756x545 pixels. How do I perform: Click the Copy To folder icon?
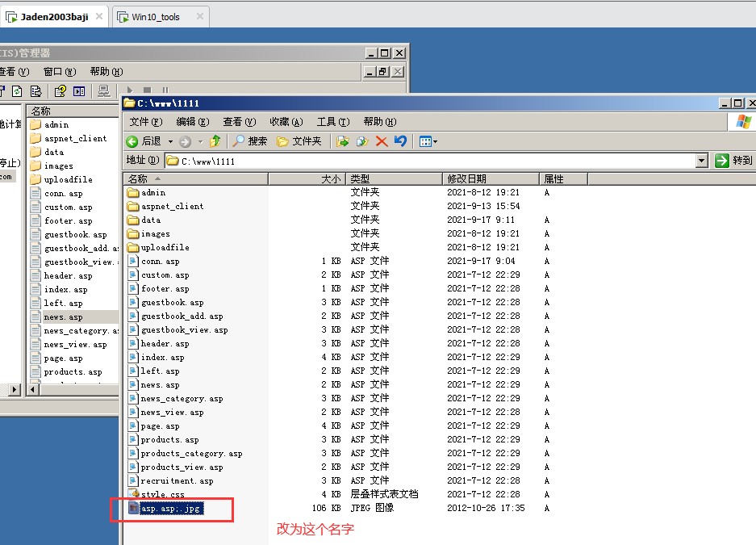click(x=362, y=141)
